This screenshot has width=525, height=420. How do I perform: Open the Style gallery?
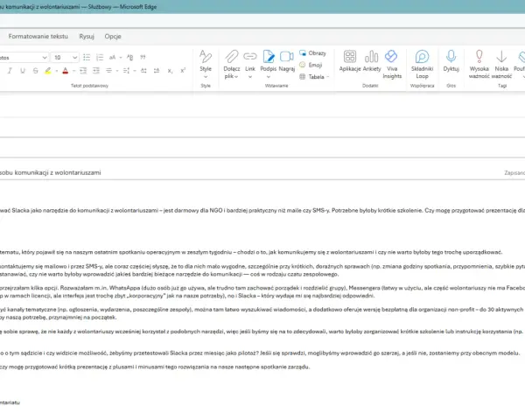coord(206,64)
